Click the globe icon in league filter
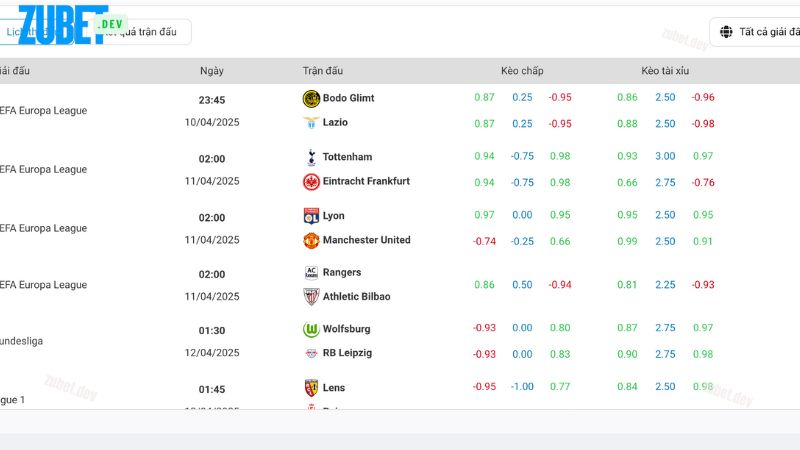800x450 pixels. [726, 32]
